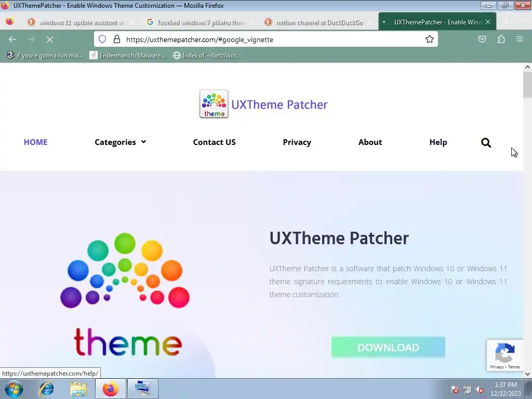
Task: Select the UXThemePatcher active tab
Action: (437, 22)
